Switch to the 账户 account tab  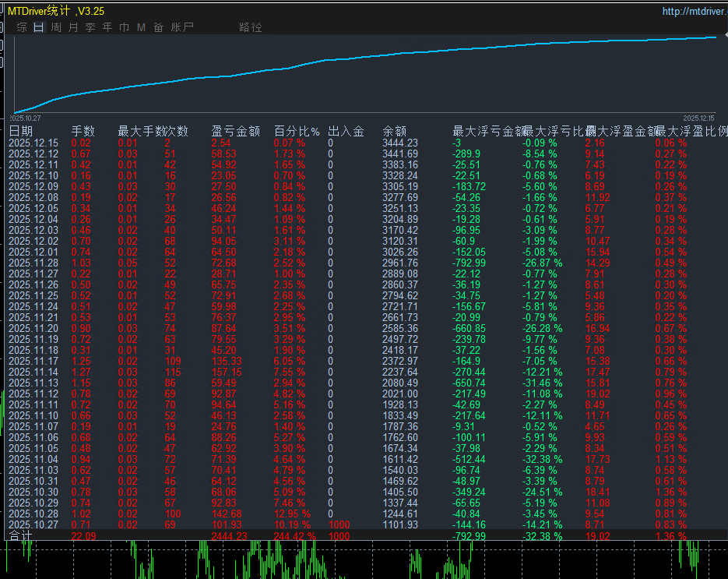(x=182, y=27)
